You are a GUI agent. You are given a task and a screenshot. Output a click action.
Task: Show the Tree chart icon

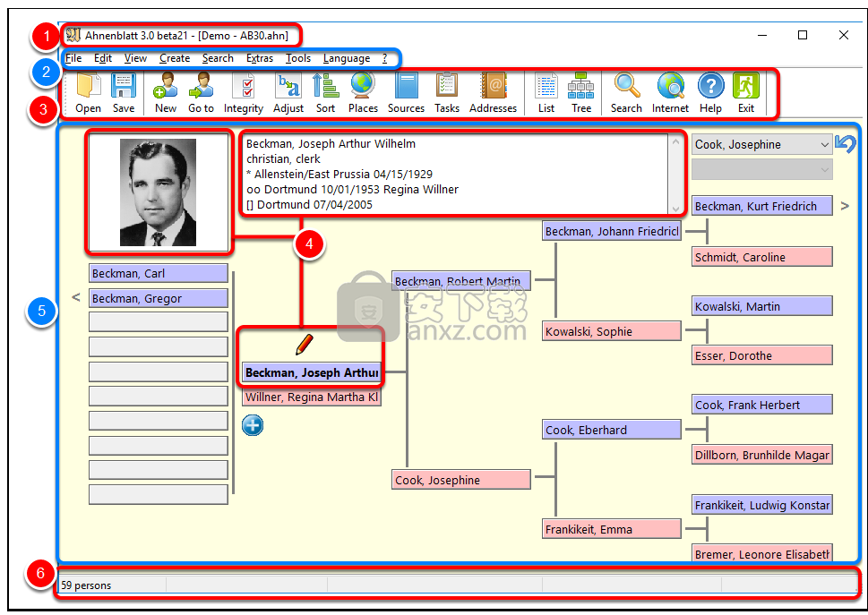[580, 86]
